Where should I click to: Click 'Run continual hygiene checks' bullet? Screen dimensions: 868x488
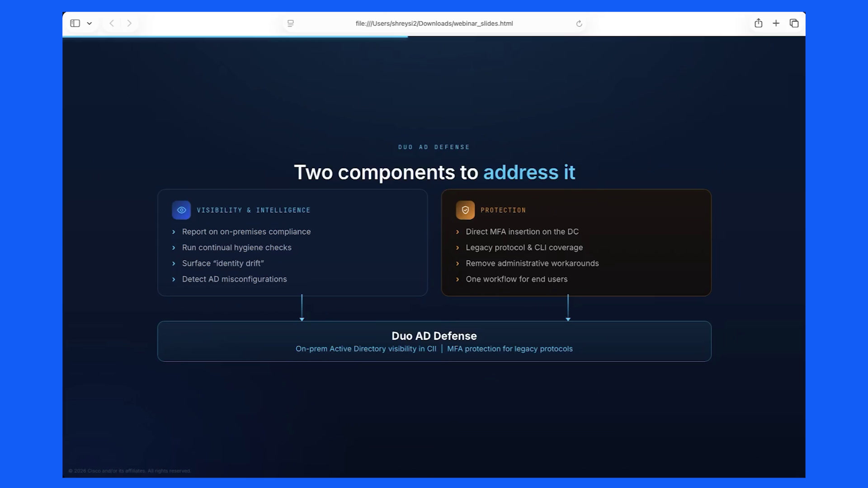(237, 248)
